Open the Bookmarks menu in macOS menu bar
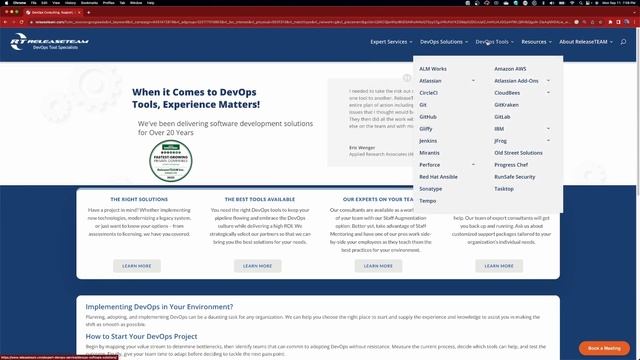The width and height of the screenshot is (640, 360). point(89,3)
